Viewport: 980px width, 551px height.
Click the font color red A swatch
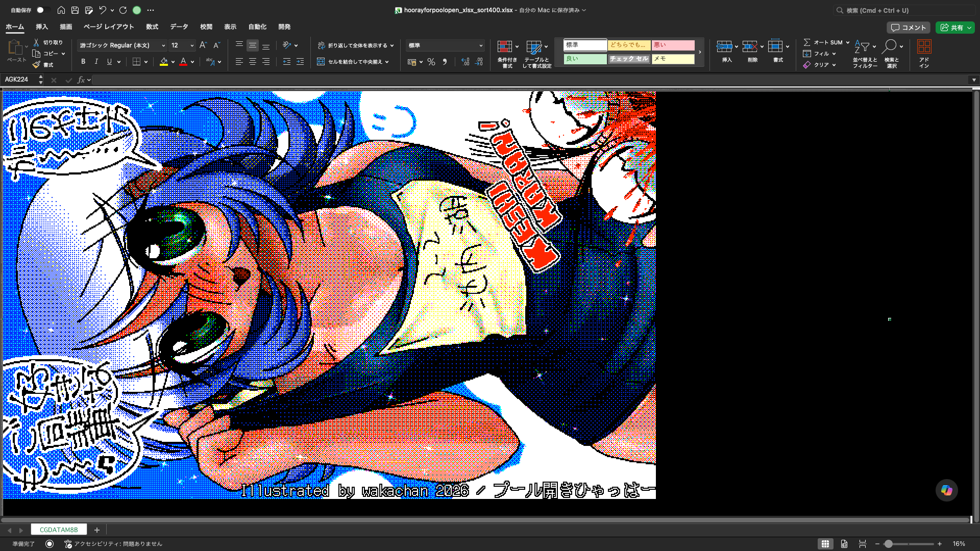coord(183,62)
